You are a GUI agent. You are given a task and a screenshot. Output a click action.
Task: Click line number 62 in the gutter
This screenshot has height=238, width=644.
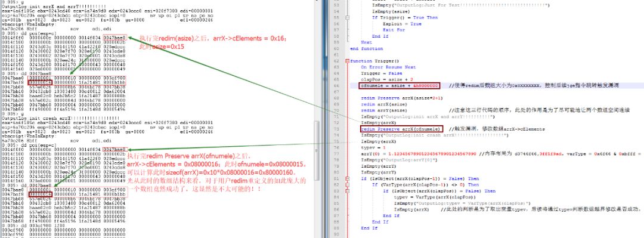click(x=336, y=61)
